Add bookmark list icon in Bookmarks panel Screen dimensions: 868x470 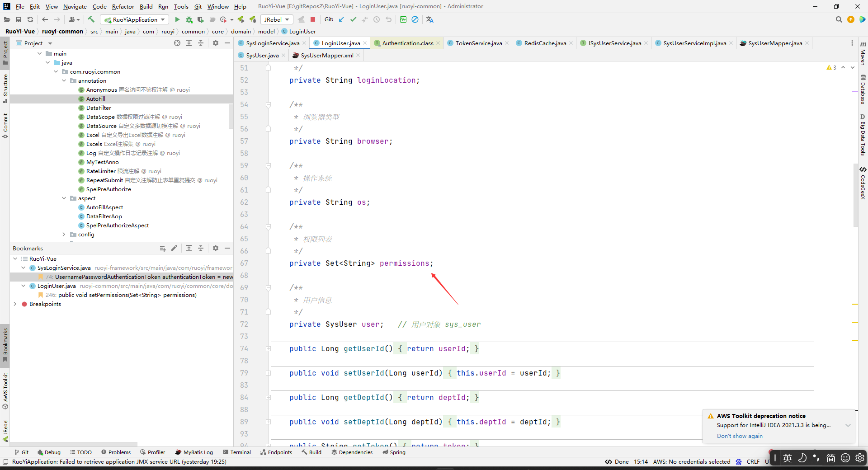point(163,248)
